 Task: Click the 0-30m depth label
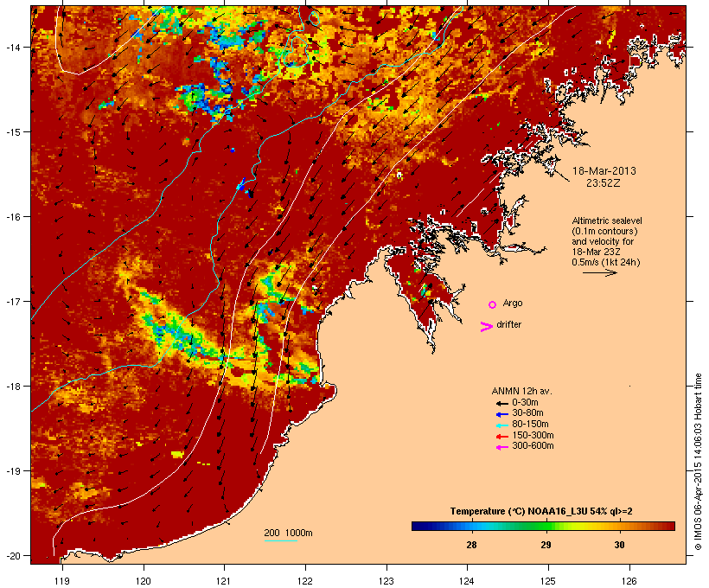[525, 403]
